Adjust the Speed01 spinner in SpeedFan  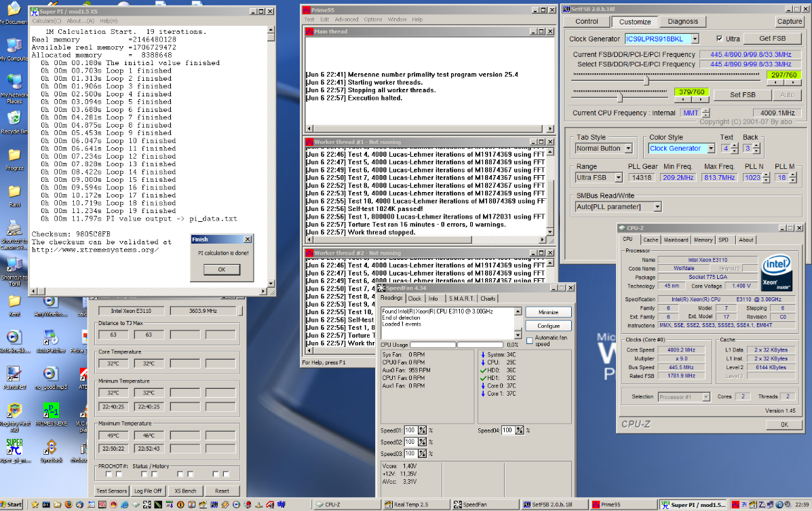tap(423, 430)
